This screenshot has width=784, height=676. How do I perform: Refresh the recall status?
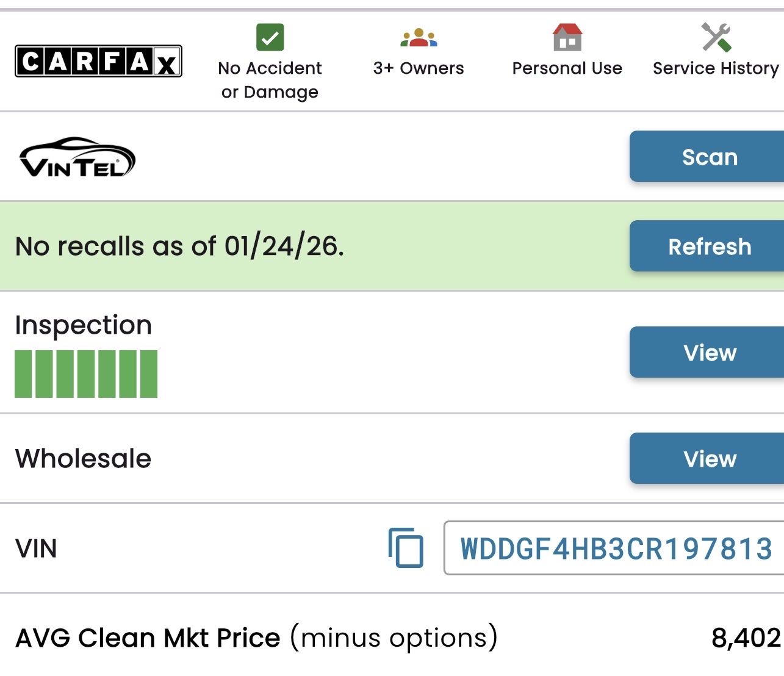(709, 246)
